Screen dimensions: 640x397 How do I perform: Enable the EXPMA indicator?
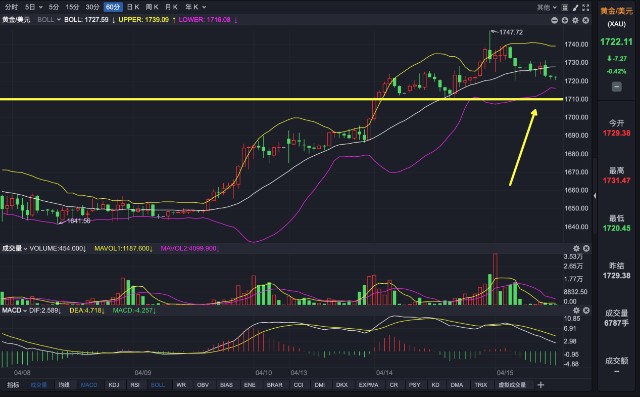point(368,385)
